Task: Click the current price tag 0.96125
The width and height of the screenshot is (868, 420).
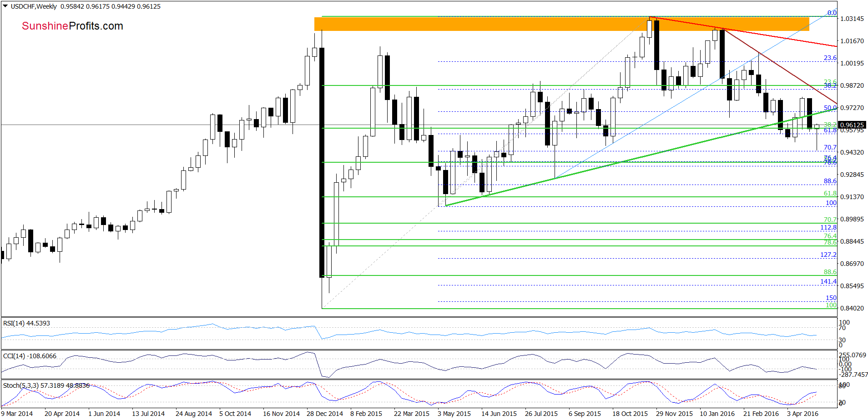Action: point(852,125)
